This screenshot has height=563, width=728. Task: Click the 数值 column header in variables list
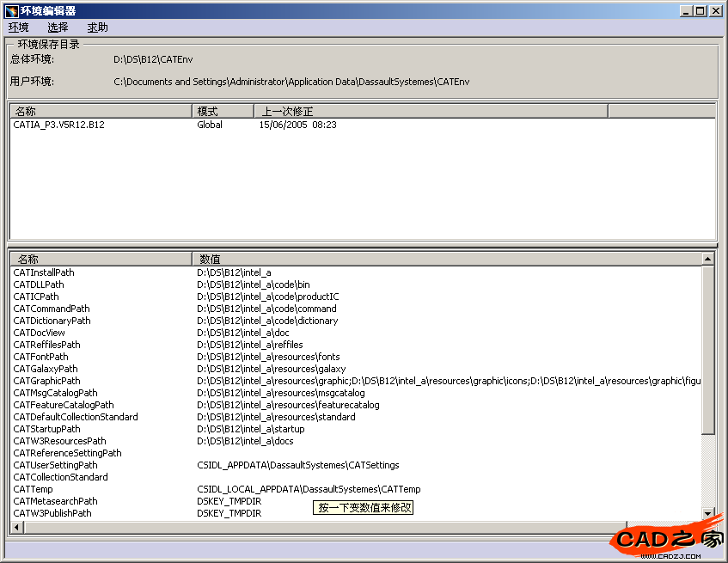pyautogui.click(x=447, y=259)
